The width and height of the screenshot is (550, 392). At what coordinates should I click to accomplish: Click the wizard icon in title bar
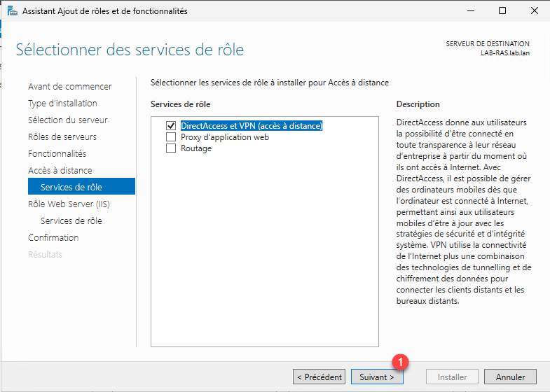13,11
